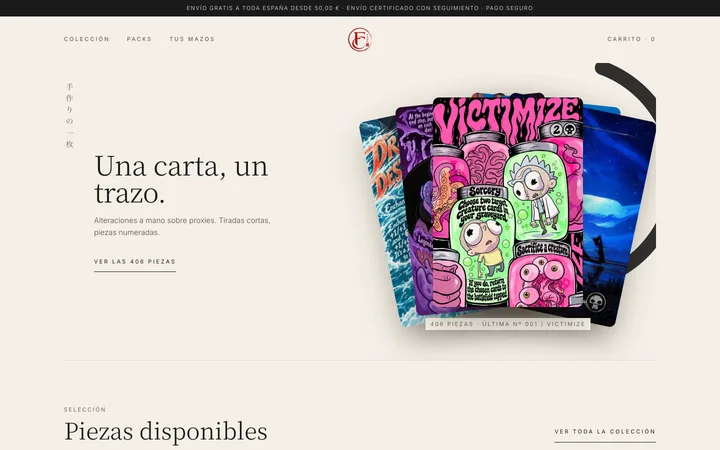Open the Carrito cart link
This screenshot has width=720, height=450.
point(631,39)
